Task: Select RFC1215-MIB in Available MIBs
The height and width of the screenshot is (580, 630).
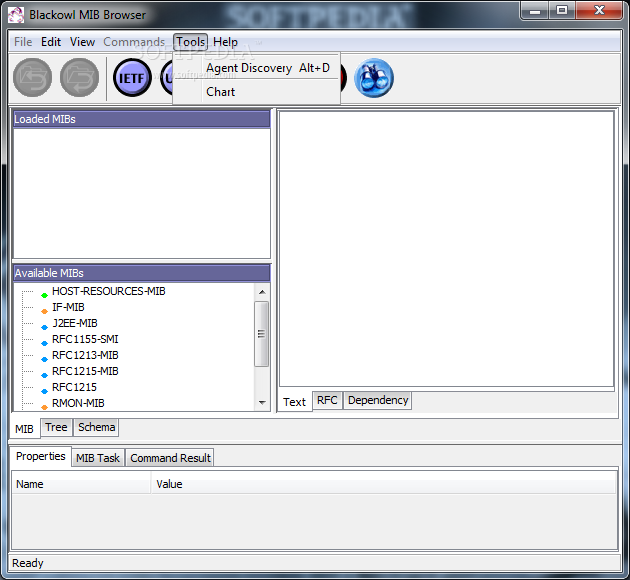Action: coord(85,371)
